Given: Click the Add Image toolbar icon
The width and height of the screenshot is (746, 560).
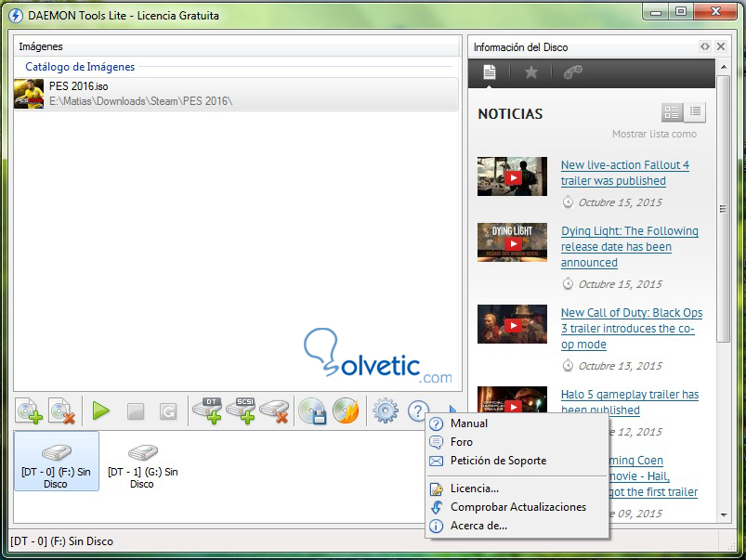Looking at the screenshot, I should [29, 410].
